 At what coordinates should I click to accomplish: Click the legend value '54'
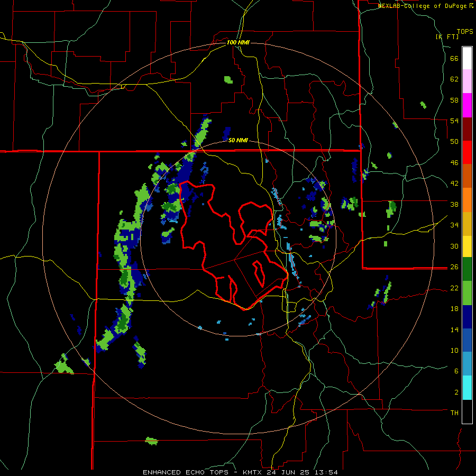pyautogui.click(x=454, y=121)
